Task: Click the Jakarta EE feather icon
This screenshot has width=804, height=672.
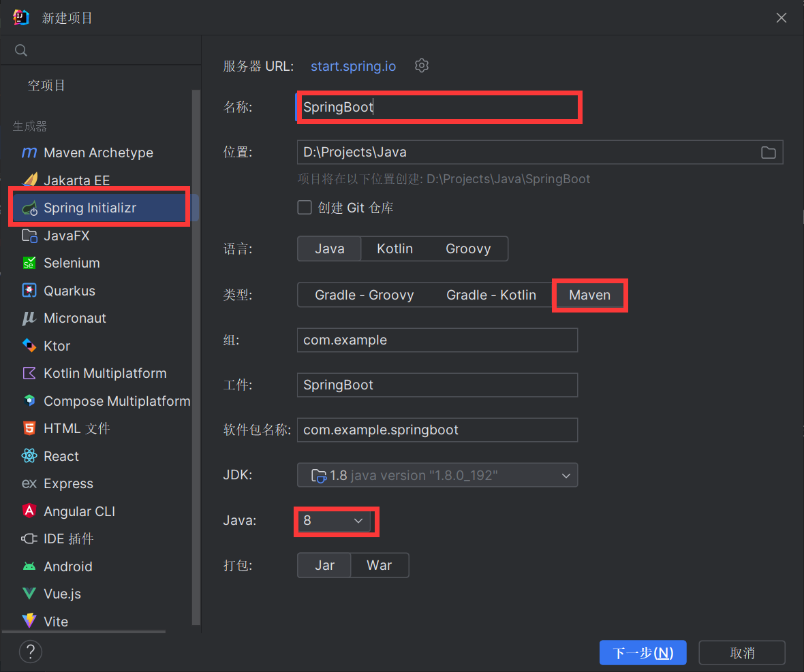Action: (30, 180)
